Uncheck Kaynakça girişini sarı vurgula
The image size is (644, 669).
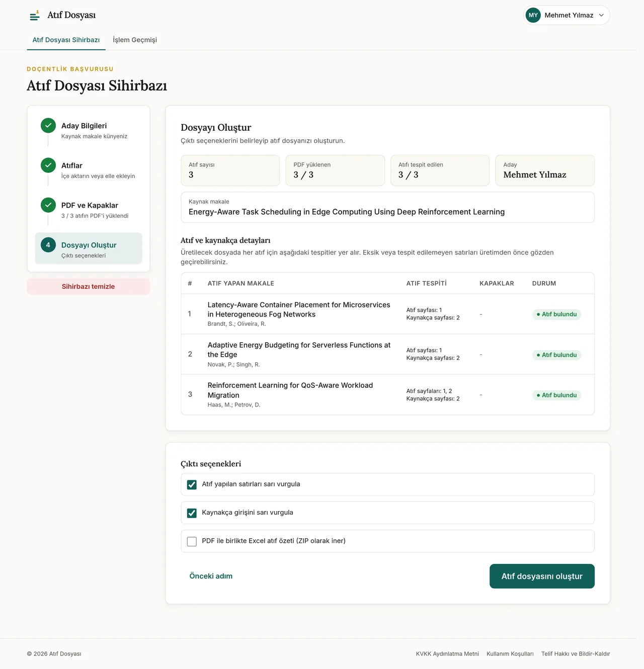[x=192, y=513]
